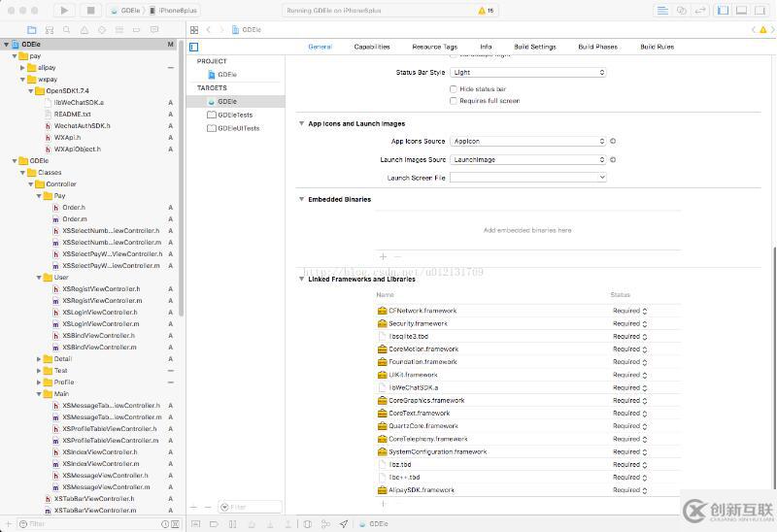Switch to the Build Rules tab
This screenshot has height=532, width=777.
(x=657, y=47)
